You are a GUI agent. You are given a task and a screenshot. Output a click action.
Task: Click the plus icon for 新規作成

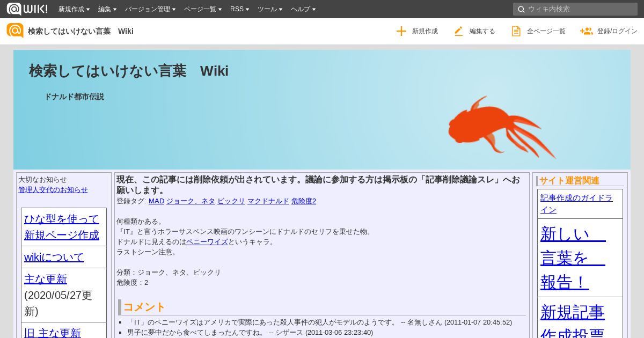[x=401, y=31]
